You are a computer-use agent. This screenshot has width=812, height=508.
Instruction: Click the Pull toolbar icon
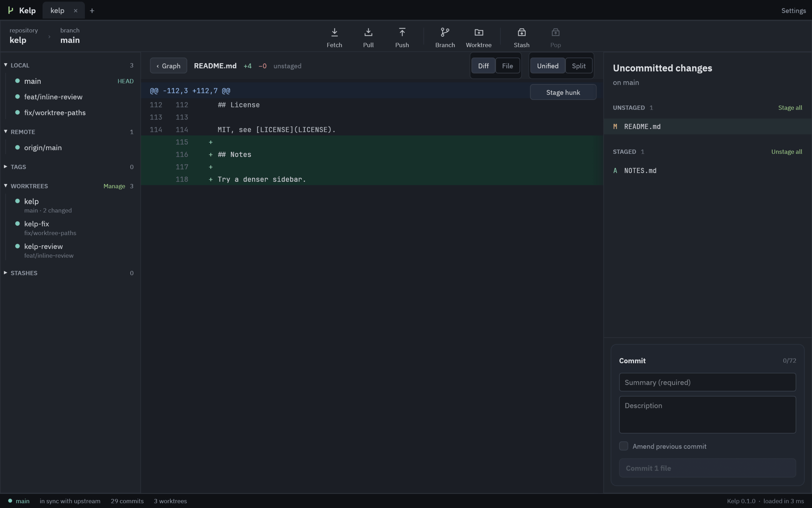368,33
